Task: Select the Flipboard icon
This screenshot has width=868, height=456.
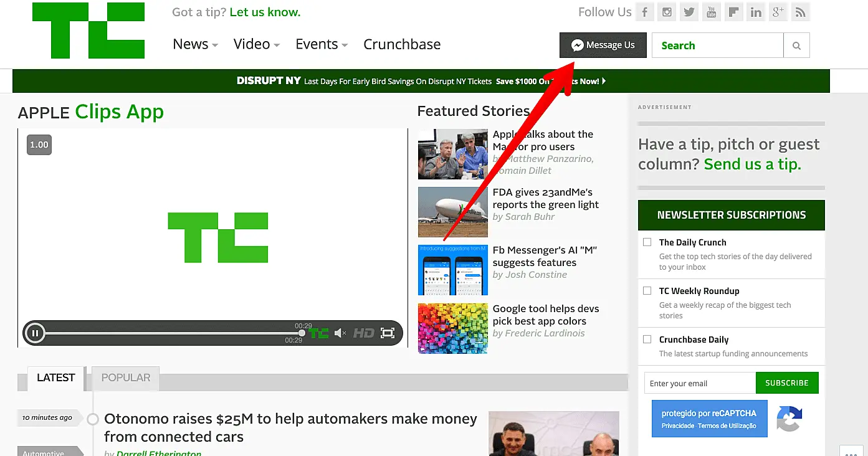Action: [733, 12]
